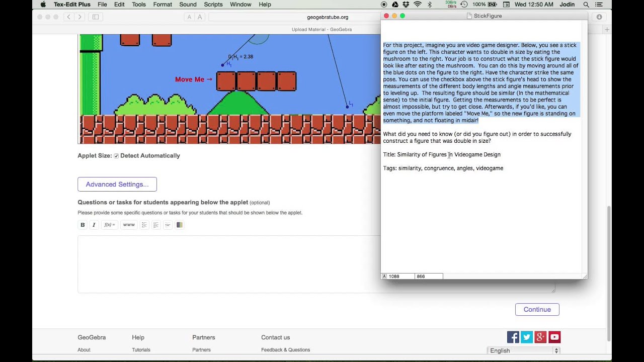This screenshot has height=362, width=644.
Task: Click battery status icon
Action: click(494, 5)
